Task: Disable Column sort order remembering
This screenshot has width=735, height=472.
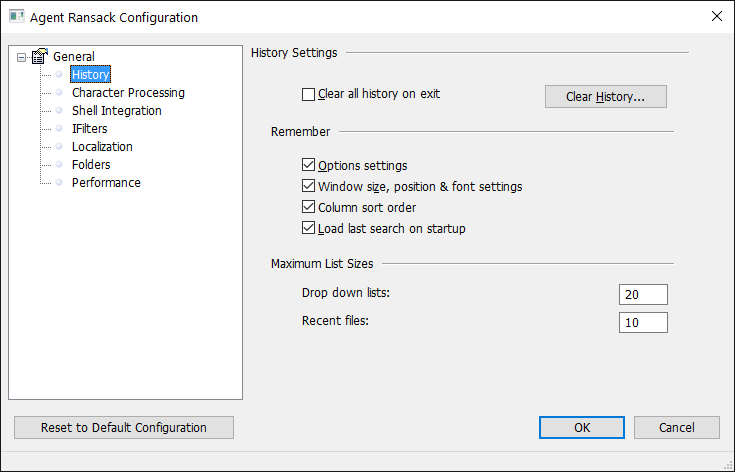Action: click(x=308, y=207)
